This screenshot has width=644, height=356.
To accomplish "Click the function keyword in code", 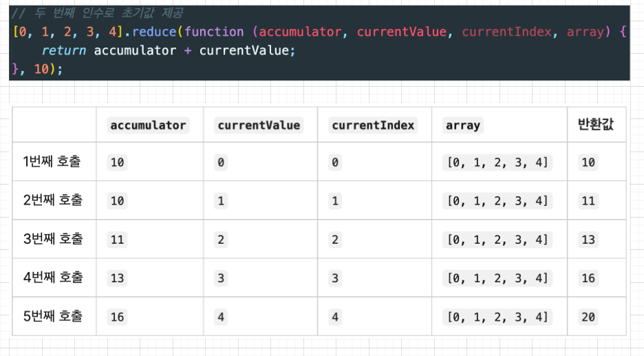I will click(213, 32).
